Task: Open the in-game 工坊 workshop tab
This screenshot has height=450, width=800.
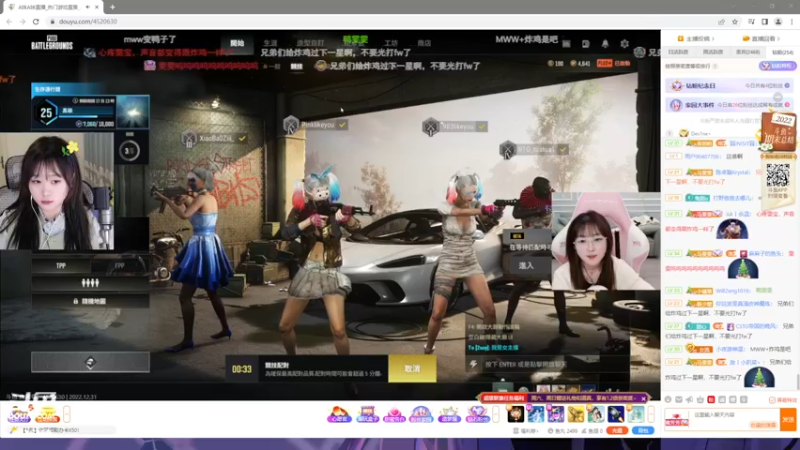Action: 391,43
